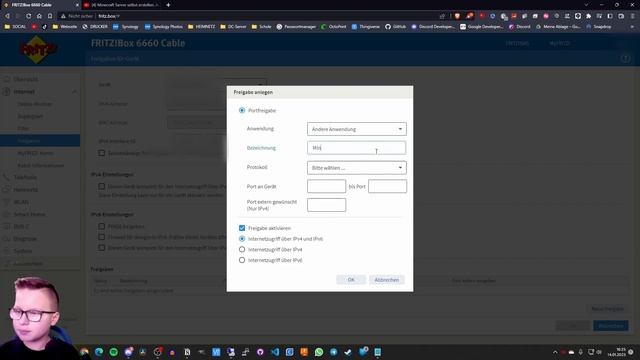This screenshot has width=640, height=360.
Task: Open the HEIMNETZ bookmarks folder
Action: (x=201, y=27)
